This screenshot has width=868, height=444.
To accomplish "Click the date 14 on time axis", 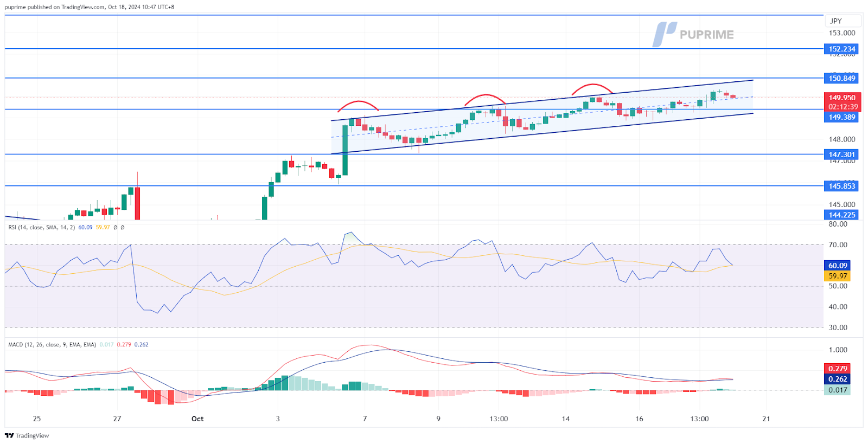I will click(566, 419).
